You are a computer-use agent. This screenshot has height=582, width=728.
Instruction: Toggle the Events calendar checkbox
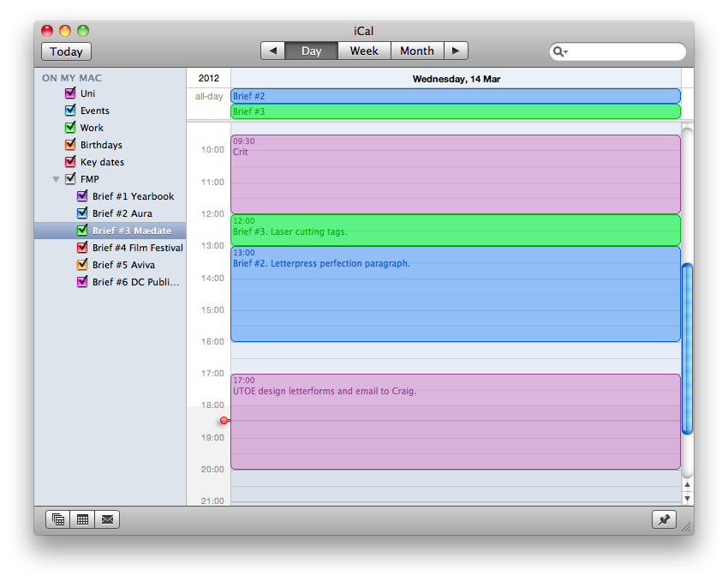click(70, 110)
